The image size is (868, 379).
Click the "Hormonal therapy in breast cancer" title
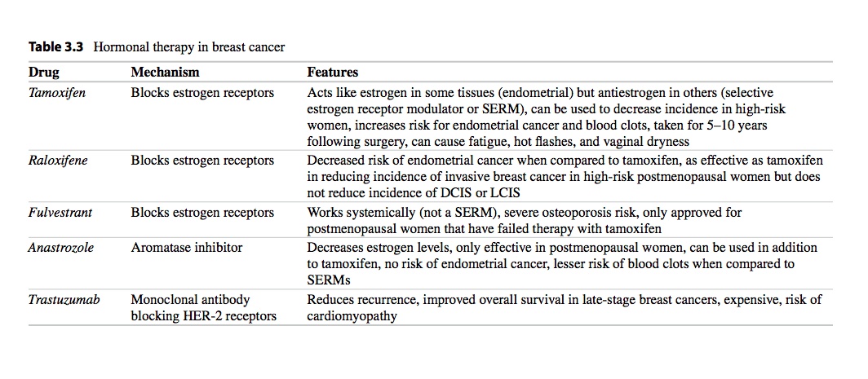pos(189,47)
